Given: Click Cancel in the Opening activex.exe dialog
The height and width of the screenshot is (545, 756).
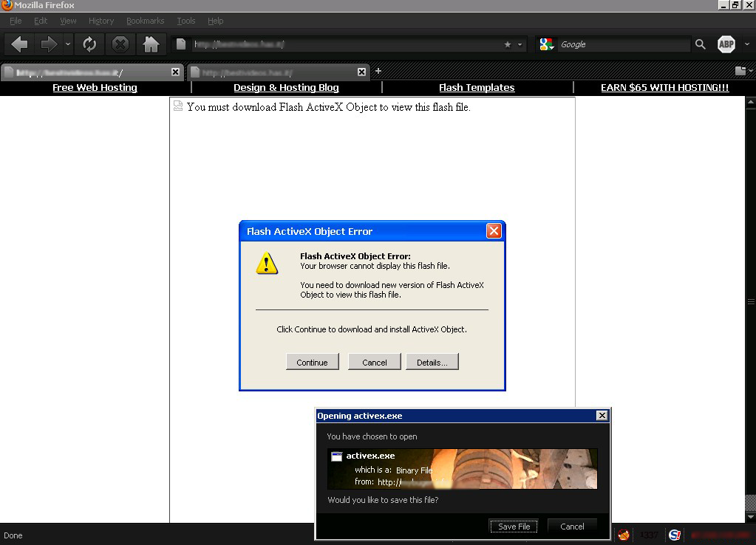Looking at the screenshot, I should [x=572, y=527].
